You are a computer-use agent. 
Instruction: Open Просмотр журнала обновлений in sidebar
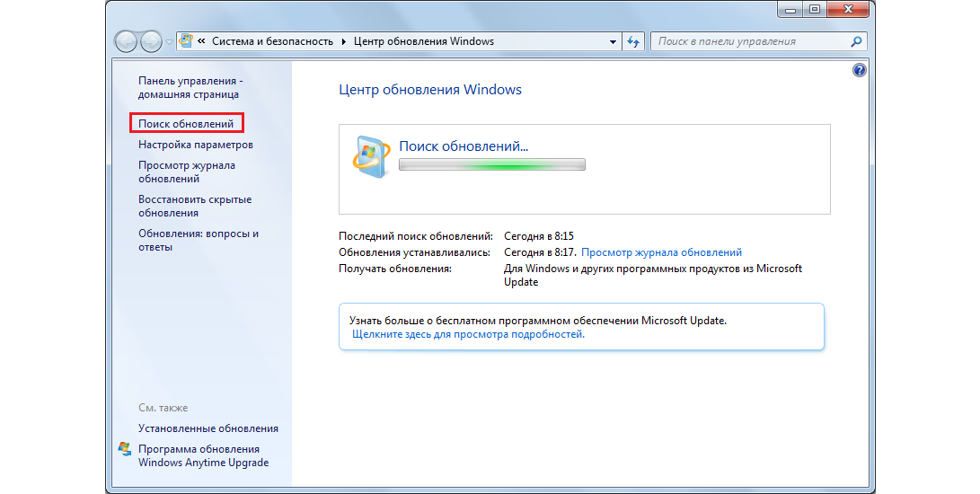pyautogui.click(x=187, y=172)
